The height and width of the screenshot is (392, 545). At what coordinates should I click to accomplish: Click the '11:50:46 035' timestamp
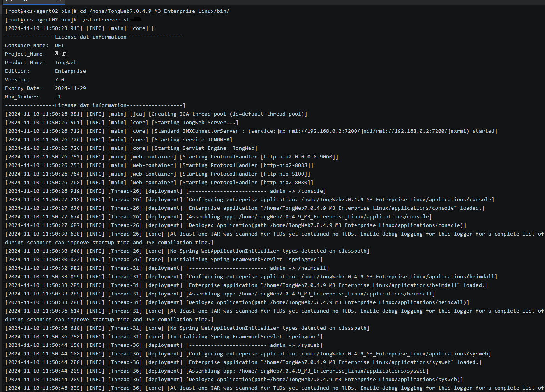[61, 388]
